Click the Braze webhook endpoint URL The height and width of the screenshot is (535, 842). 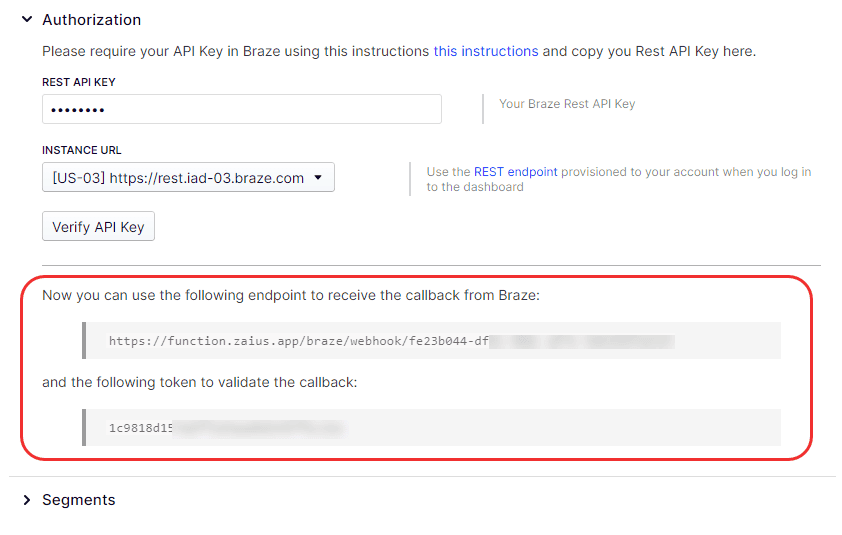298,341
